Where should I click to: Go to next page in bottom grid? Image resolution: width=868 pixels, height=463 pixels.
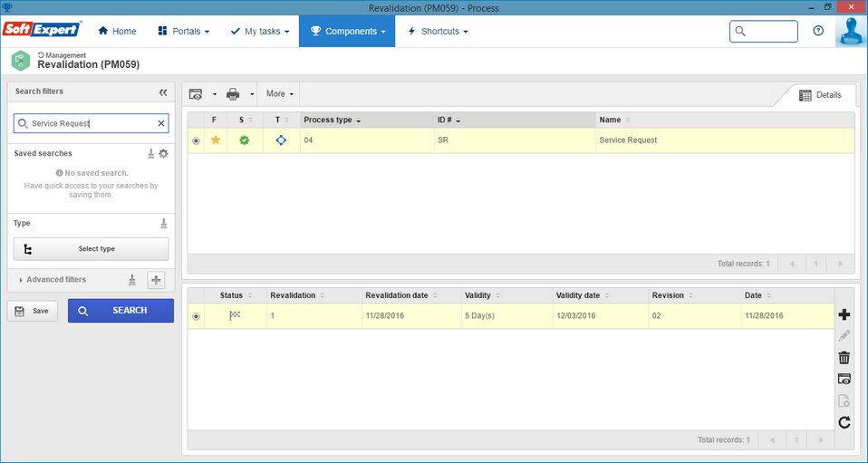click(820, 440)
